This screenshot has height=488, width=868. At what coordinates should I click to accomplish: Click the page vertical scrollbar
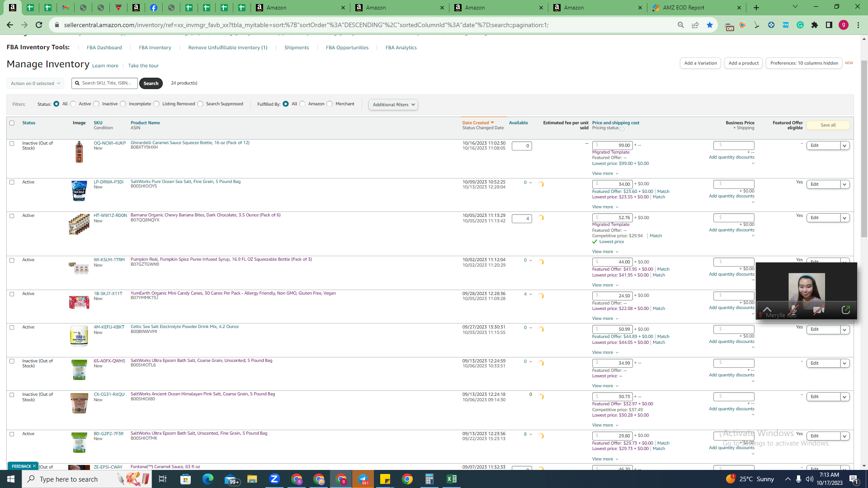coord(864,149)
